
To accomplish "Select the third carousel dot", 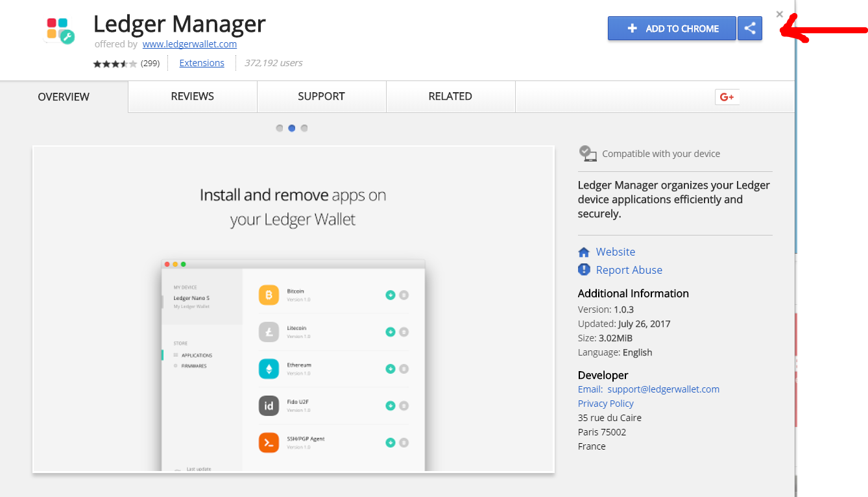I will (x=304, y=128).
